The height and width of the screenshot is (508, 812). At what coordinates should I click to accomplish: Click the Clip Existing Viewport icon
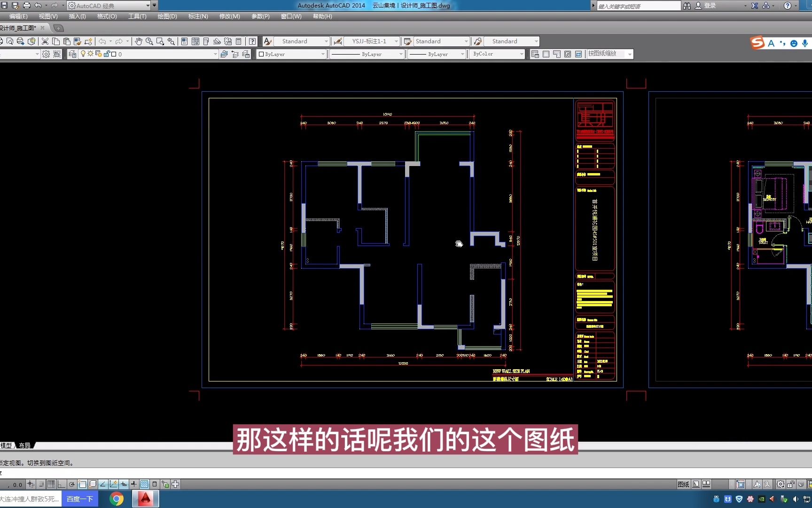pos(578,54)
